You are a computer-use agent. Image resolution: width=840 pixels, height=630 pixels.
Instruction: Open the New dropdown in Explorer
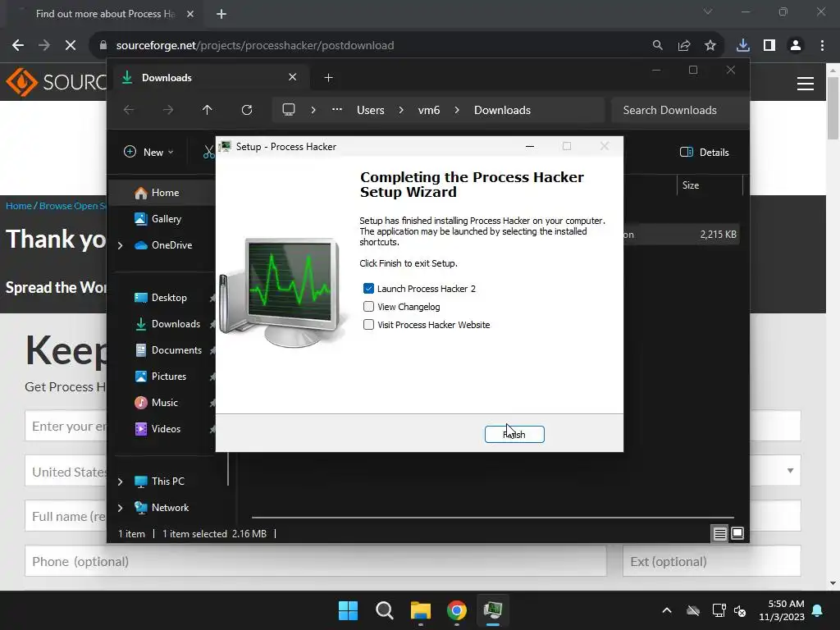[x=148, y=152]
